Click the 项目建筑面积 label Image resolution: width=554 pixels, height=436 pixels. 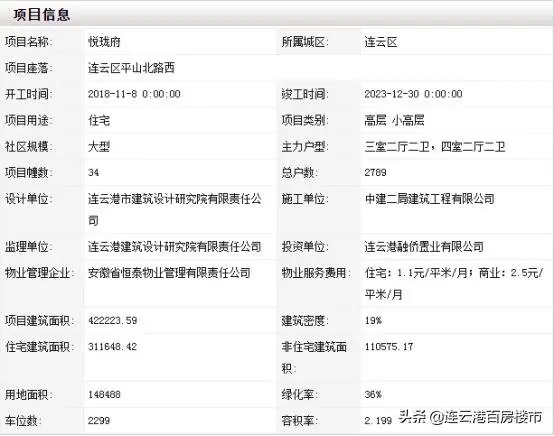(39, 320)
